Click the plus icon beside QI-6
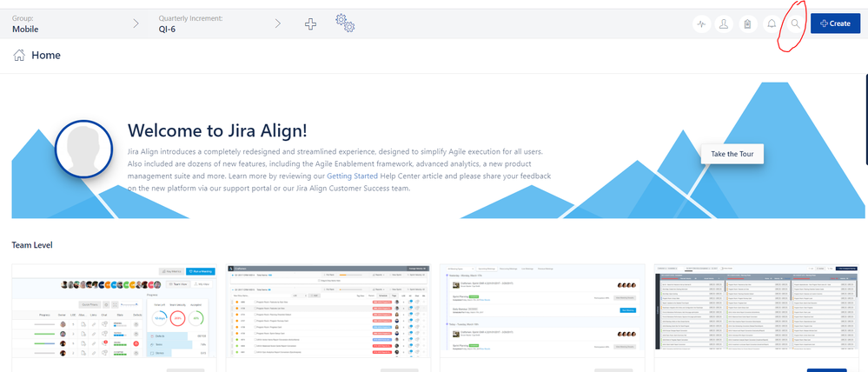This screenshot has width=868, height=372. (x=310, y=23)
